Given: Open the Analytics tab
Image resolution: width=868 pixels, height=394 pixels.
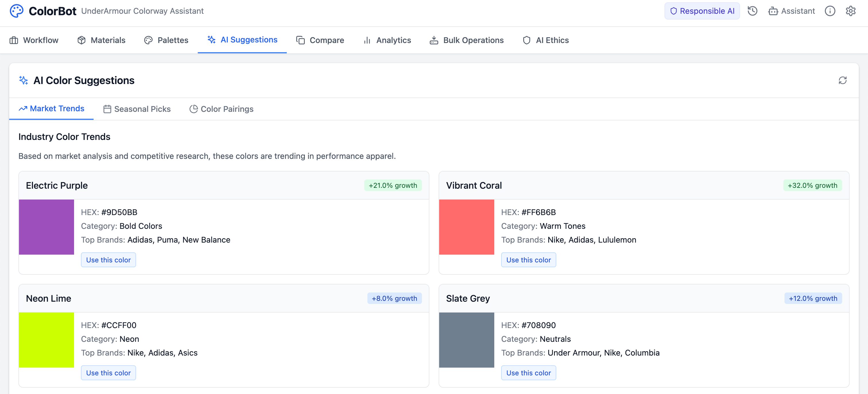Looking at the screenshot, I should (387, 40).
